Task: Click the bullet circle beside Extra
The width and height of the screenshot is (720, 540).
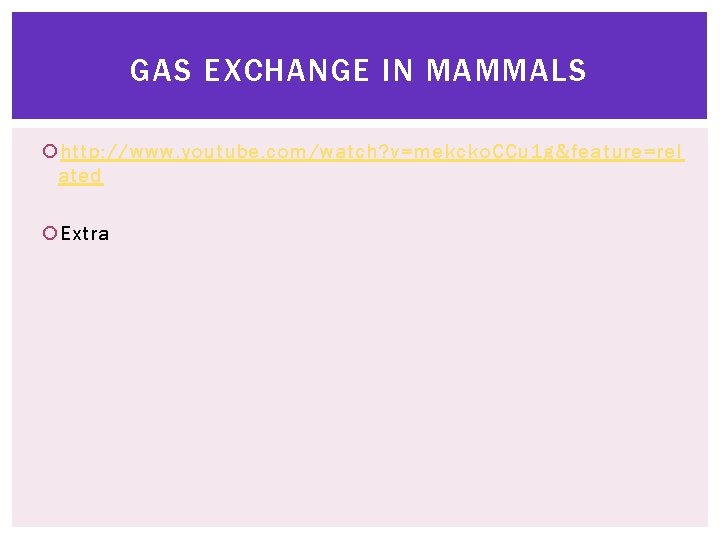Action: (x=50, y=233)
